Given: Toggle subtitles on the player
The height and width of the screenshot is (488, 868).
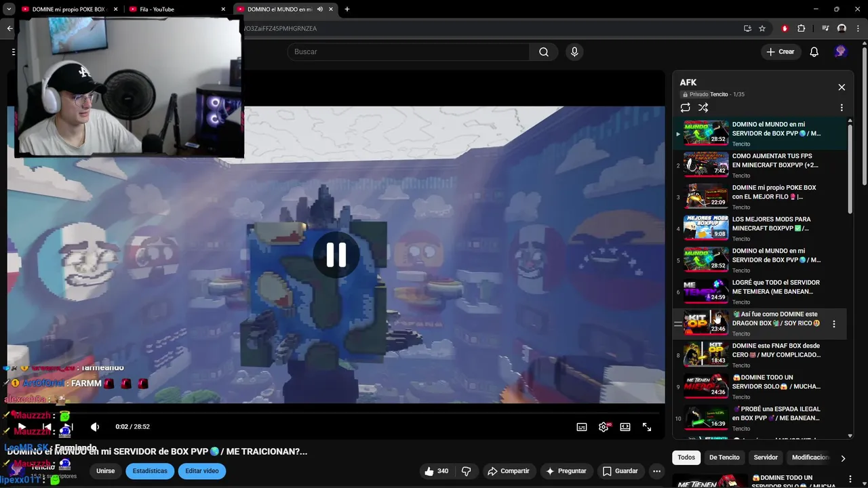Looking at the screenshot, I should (582, 427).
